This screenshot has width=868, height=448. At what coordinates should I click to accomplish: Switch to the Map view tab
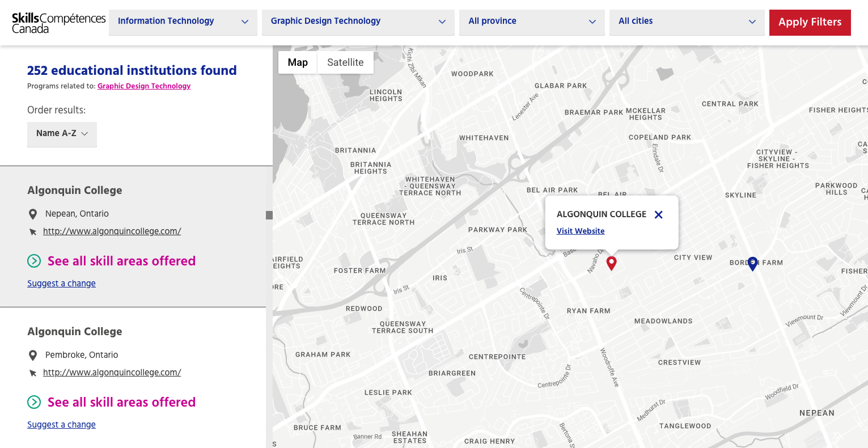click(298, 62)
